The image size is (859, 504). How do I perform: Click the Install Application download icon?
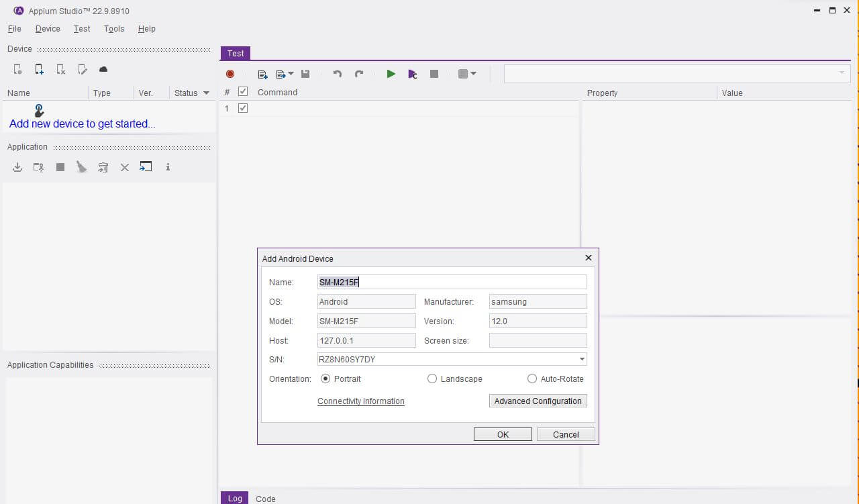pyautogui.click(x=17, y=167)
